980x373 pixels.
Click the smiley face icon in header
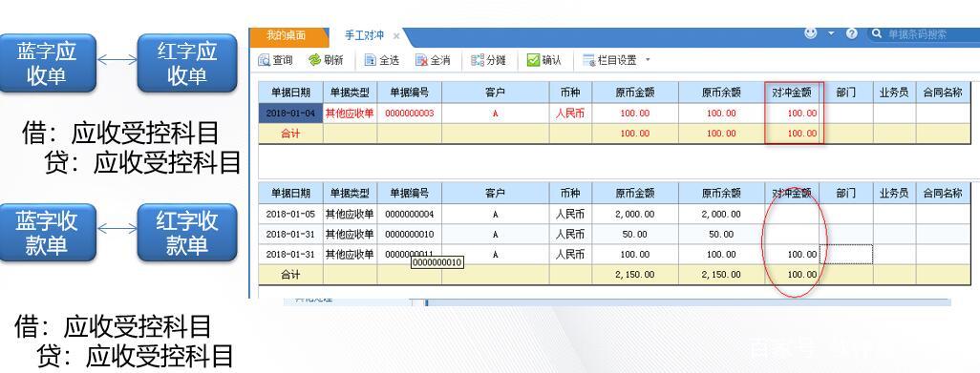tap(811, 33)
